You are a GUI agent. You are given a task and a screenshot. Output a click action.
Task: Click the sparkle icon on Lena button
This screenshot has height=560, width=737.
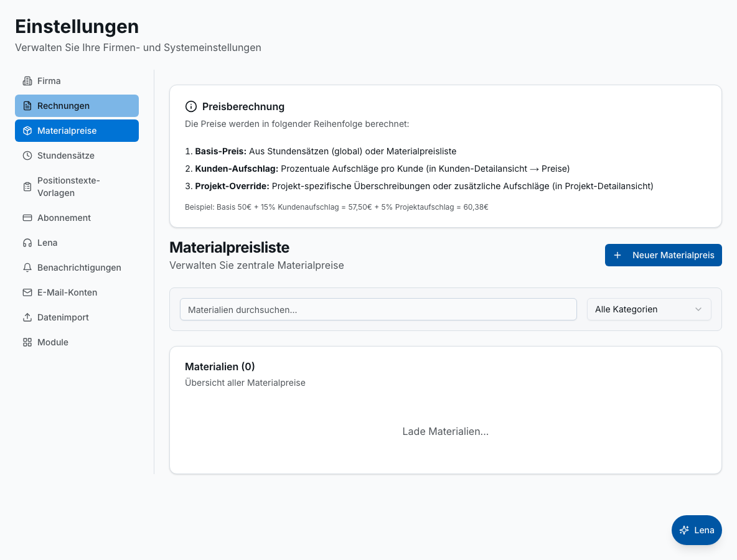coord(684,530)
